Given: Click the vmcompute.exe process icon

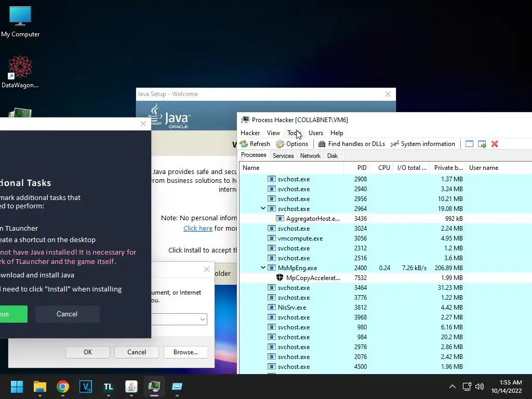Looking at the screenshot, I should coord(271,238).
